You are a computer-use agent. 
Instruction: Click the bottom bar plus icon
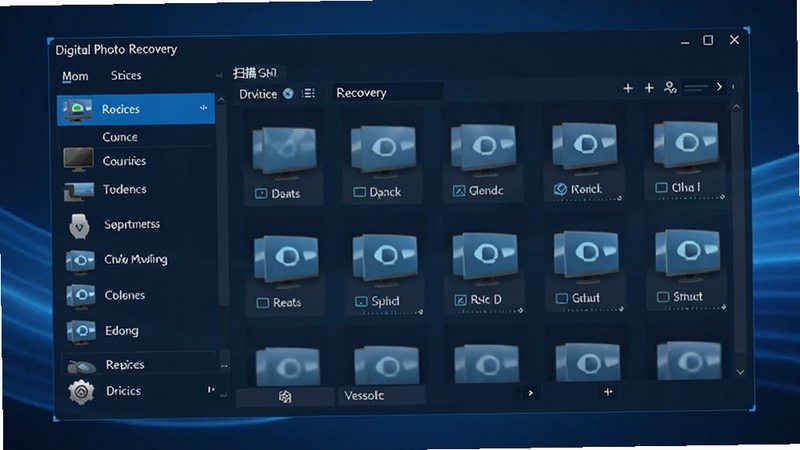[608, 392]
